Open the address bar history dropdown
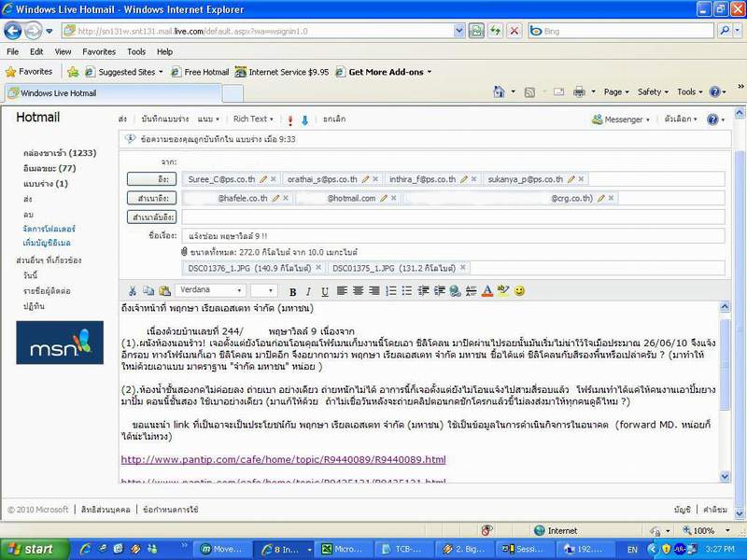The image size is (747, 560). 458,32
